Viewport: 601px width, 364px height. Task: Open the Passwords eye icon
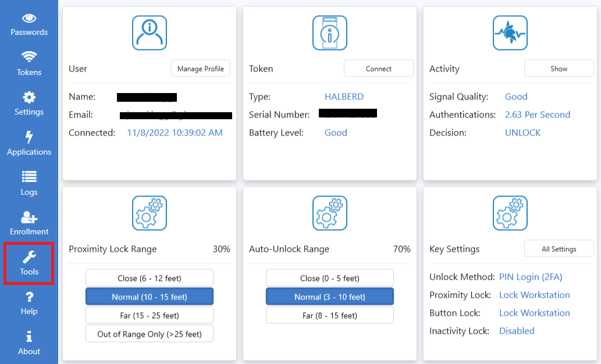click(29, 18)
